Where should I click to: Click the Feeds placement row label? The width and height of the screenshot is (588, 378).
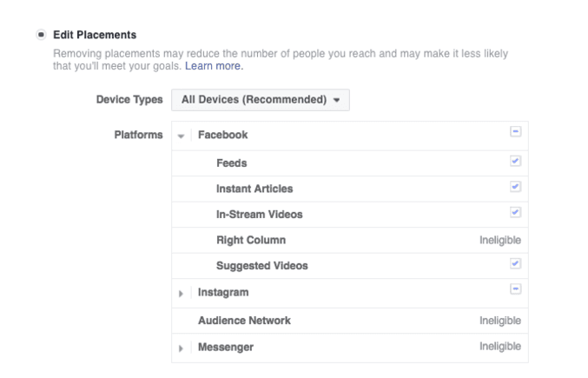pyautogui.click(x=232, y=162)
